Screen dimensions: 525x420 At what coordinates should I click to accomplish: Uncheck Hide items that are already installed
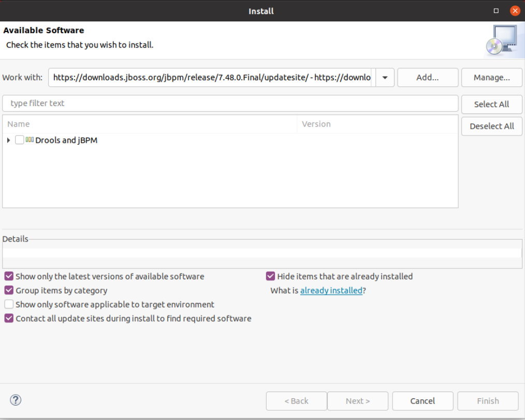(x=270, y=276)
